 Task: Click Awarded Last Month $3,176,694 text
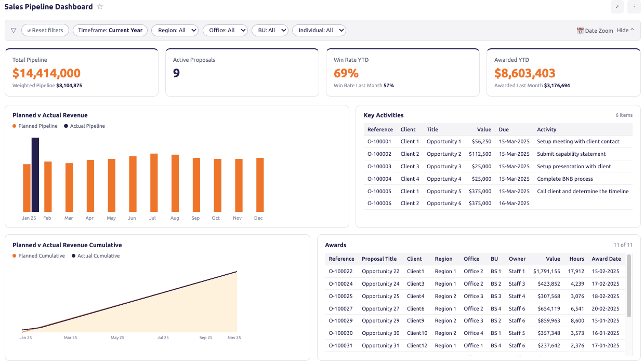point(532,85)
